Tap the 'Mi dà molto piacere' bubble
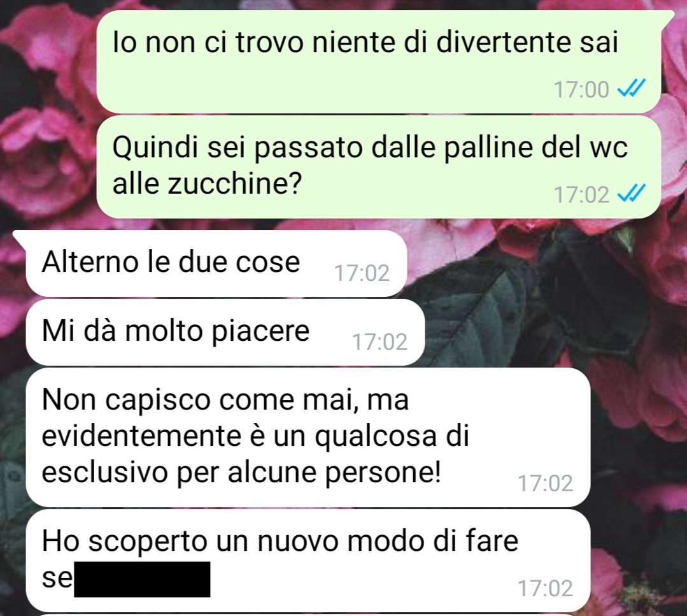Image resolution: width=687 pixels, height=616 pixels. click(x=225, y=333)
